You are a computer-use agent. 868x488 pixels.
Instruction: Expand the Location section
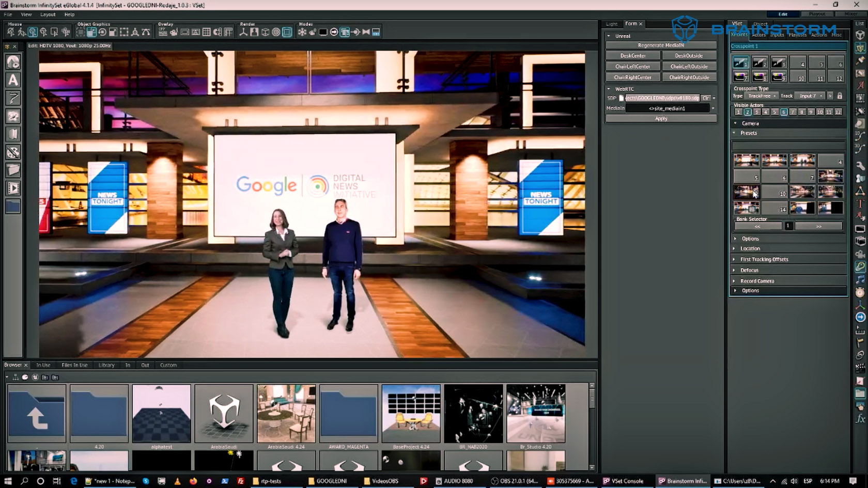(x=750, y=248)
